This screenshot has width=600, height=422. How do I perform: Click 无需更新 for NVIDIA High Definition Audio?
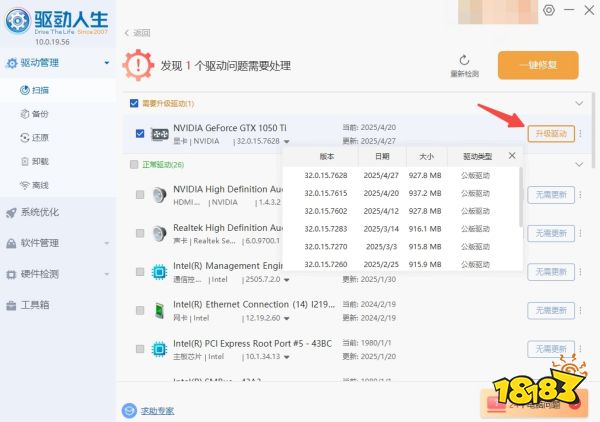[x=551, y=195]
